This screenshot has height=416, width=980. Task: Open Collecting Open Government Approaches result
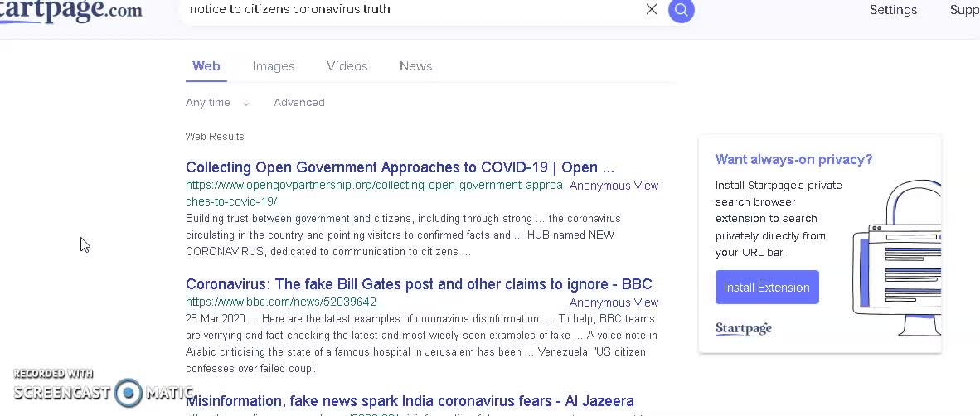coord(400,167)
